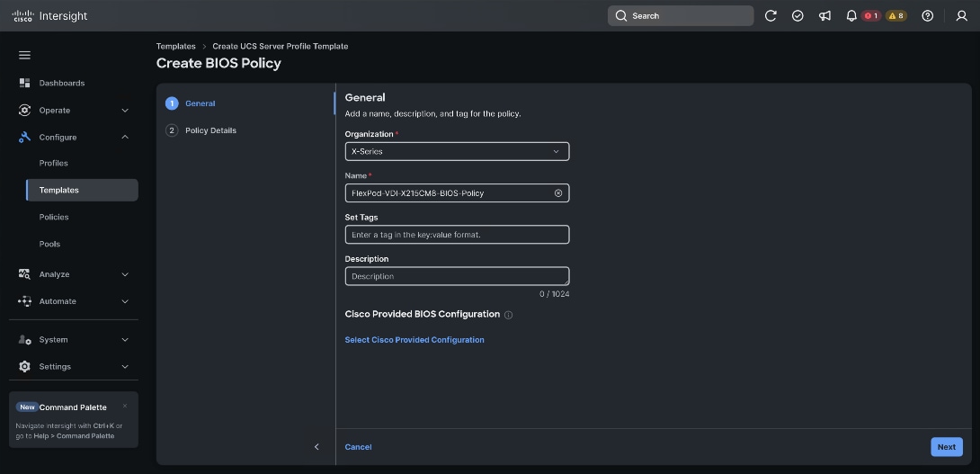Click the Operate section icon

24,110
